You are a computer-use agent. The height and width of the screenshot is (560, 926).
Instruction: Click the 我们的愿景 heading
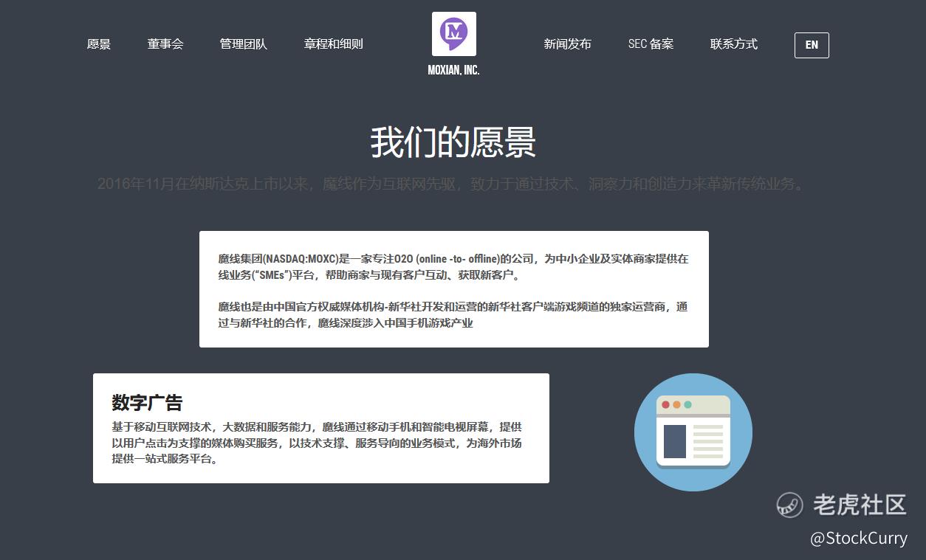click(x=453, y=142)
